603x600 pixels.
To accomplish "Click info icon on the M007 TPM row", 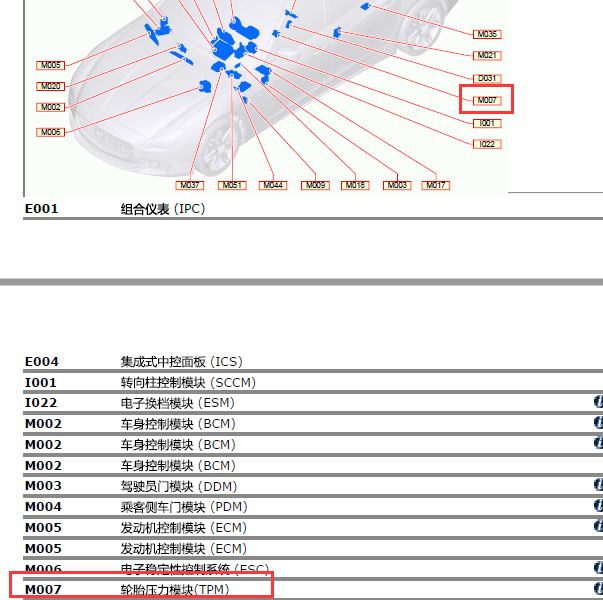I will [x=598, y=588].
